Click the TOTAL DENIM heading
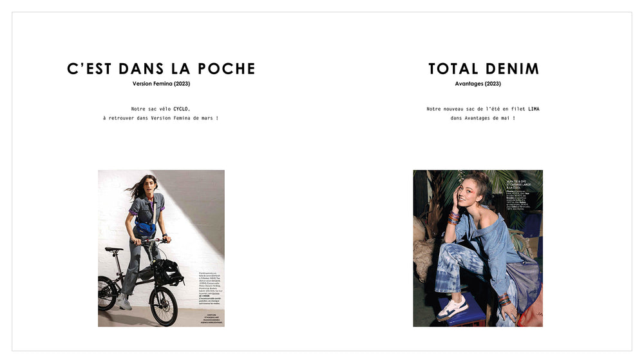This screenshot has width=644, height=363. [x=484, y=68]
